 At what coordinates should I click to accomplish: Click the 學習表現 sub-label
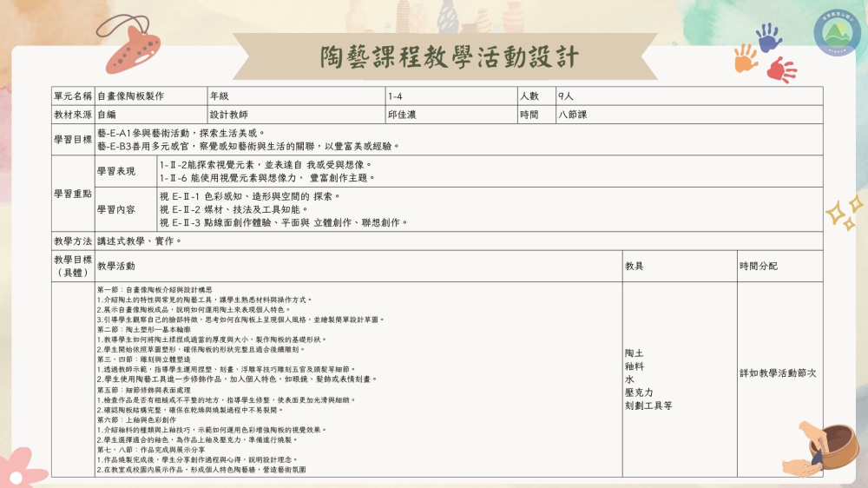coord(116,171)
